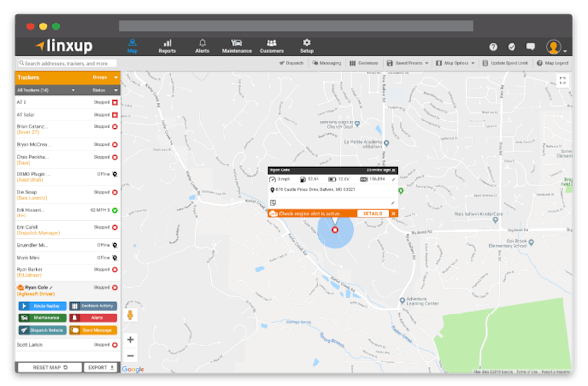Click Geofences in the map toolbar
Viewport: 588px width, 386px height.
point(364,63)
